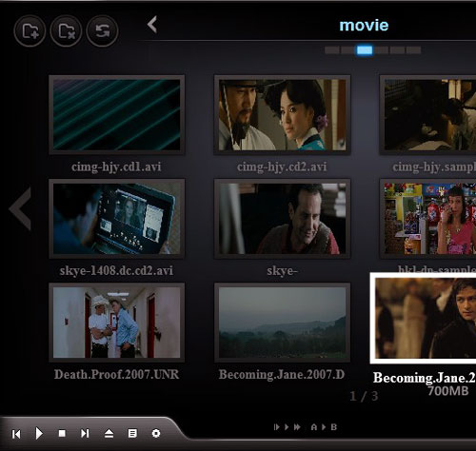Click the Death.Proof.2007.UNR file name
This screenshot has width=476, height=451.
(x=116, y=375)
